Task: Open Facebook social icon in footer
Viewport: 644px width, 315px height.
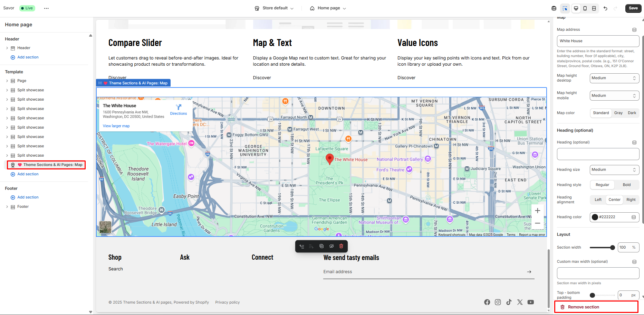Action: point(487,302)
